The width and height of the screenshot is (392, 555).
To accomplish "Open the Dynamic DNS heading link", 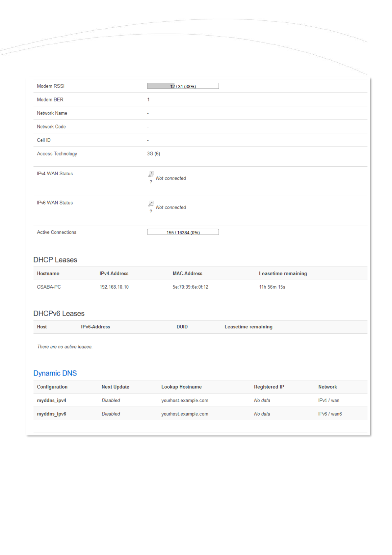I will tap(55, 373).
